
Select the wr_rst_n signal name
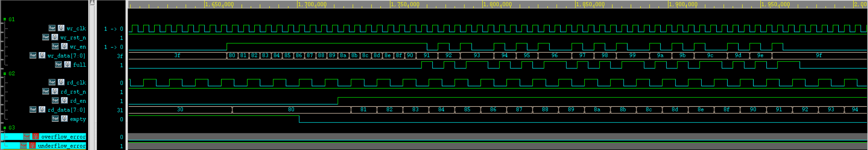point(73,37)
